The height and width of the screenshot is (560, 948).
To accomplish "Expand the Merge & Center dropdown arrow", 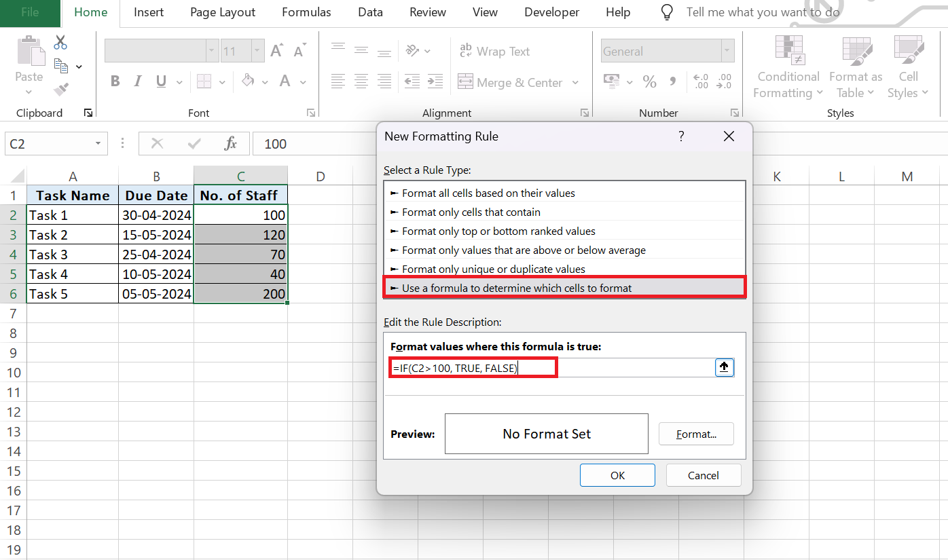I will coord(575,82).
